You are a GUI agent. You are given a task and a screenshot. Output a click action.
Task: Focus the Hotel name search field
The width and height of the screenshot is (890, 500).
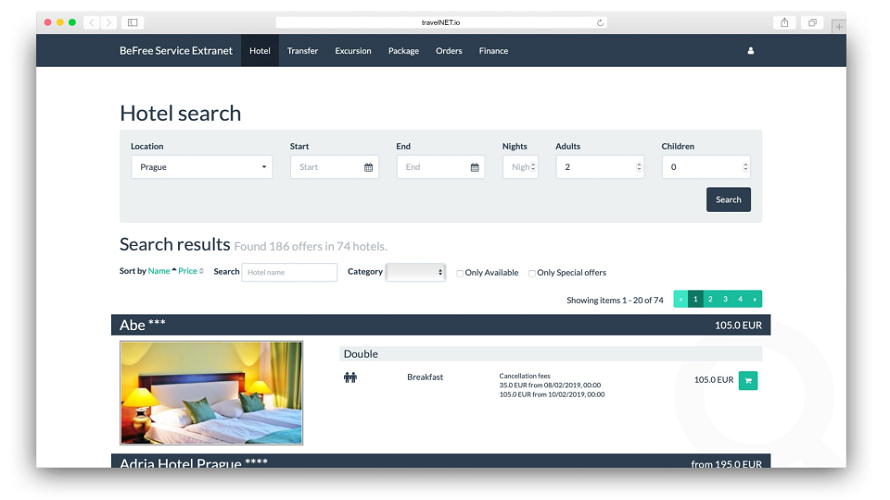pyautogui.click(x=289, y=272)
